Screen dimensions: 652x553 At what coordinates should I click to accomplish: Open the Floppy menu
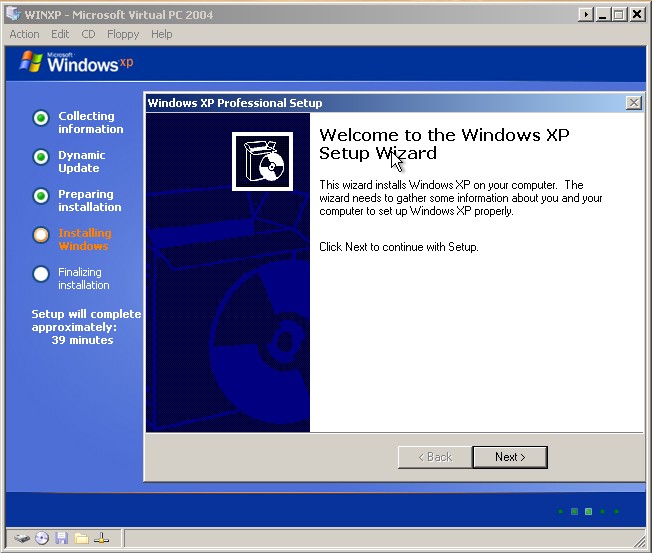[x=123, y=34]
